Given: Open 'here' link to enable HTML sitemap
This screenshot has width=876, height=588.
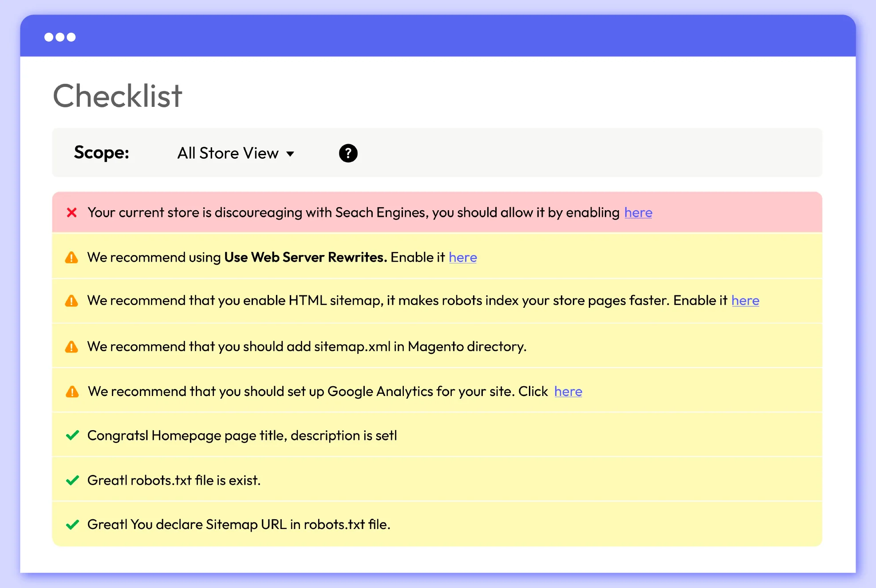Looking at the screenshot, I should 745,301.
